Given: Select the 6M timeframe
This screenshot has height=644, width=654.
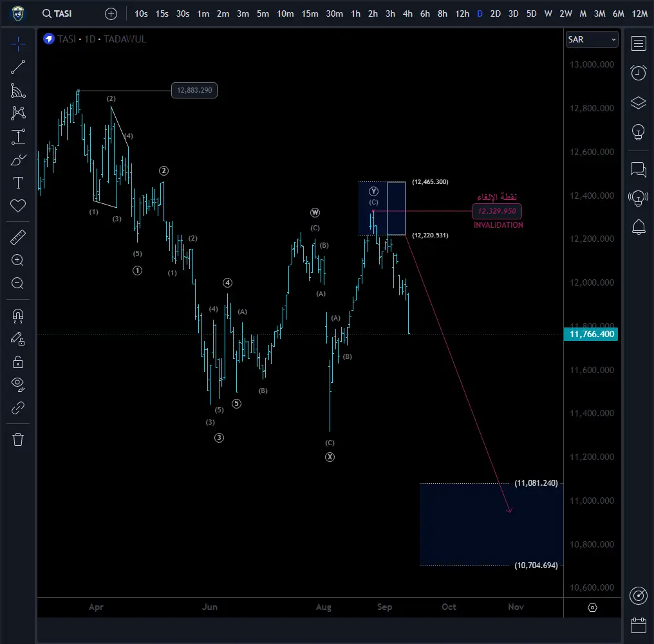Looking at the screenshot, I should [x=618, y=14].
